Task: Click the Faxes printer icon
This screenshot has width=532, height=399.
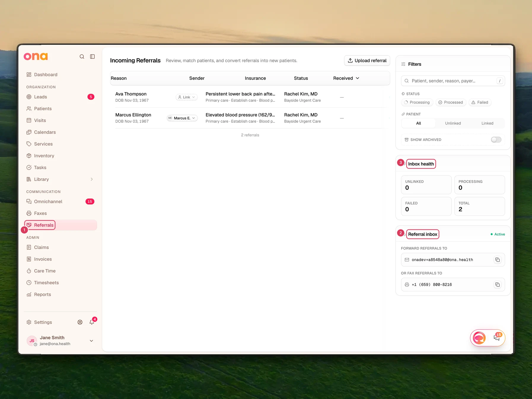Action: coord(29,213)
